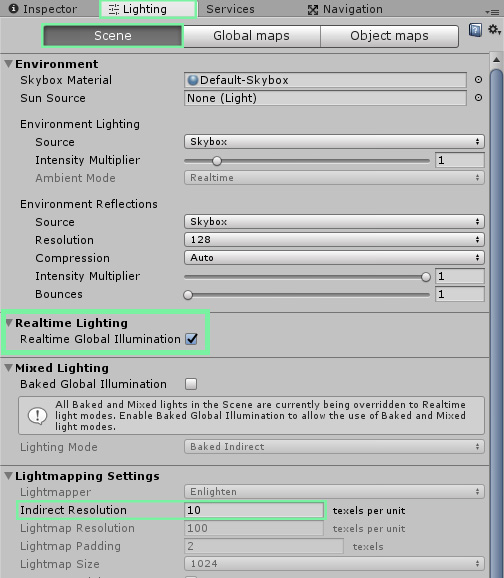The width and height of the screenshot is (504, 578).
Task: Open the panel options menu in tab bar
Action: (492, 12)
